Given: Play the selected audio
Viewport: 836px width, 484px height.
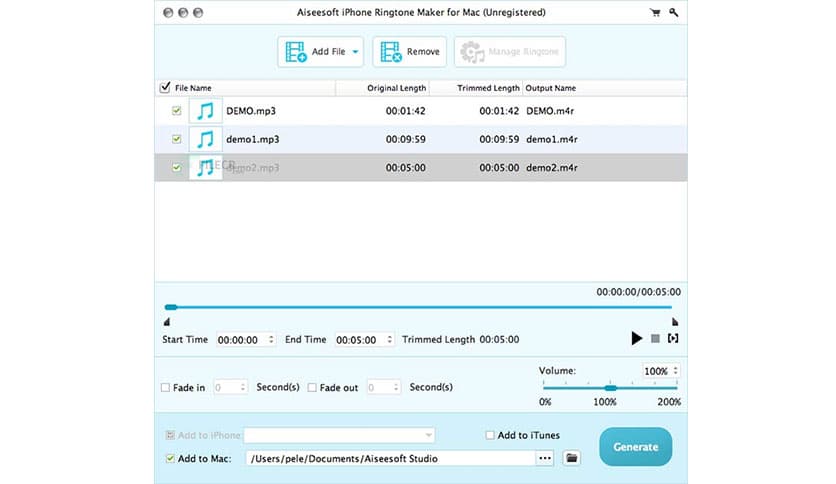Looking at the screenshot, I should [636, 338].
